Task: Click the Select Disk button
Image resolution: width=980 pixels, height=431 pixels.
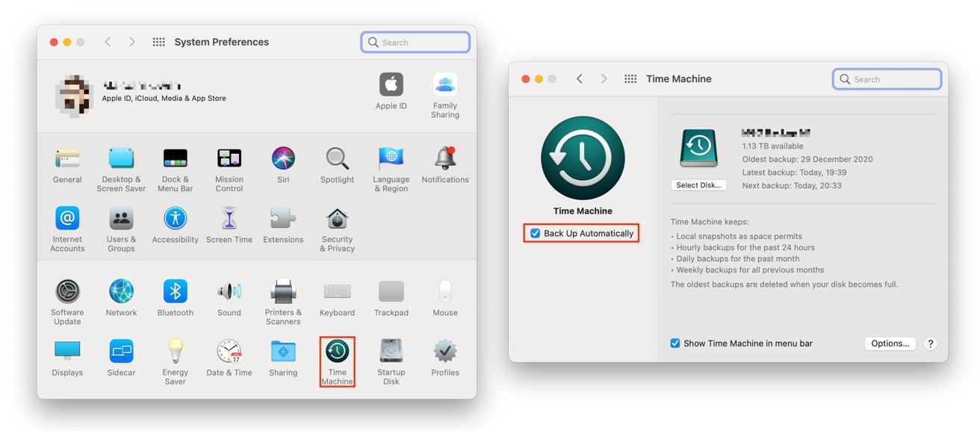Action: (x=698, y=185)
